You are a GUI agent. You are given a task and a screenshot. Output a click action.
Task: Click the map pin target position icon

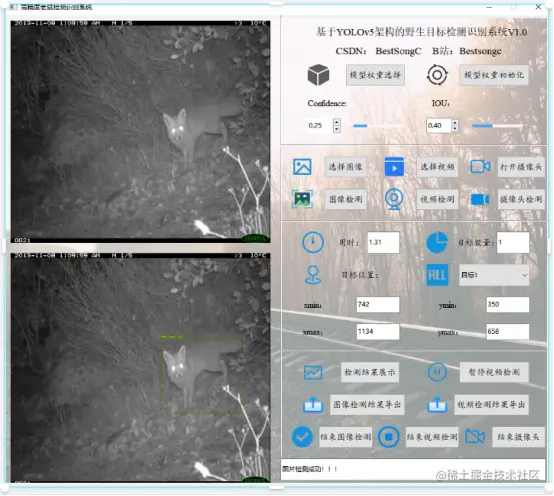tap(313, 275)
